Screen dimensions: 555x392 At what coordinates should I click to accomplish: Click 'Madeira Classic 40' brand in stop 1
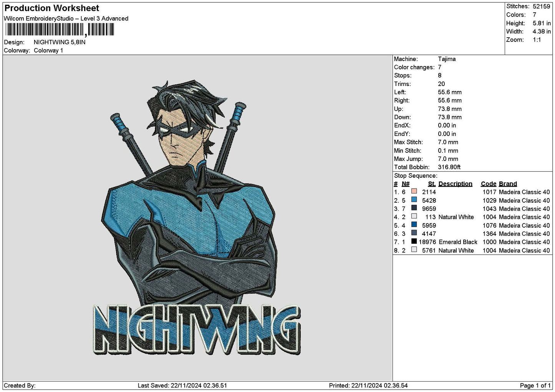pos(524,192)
